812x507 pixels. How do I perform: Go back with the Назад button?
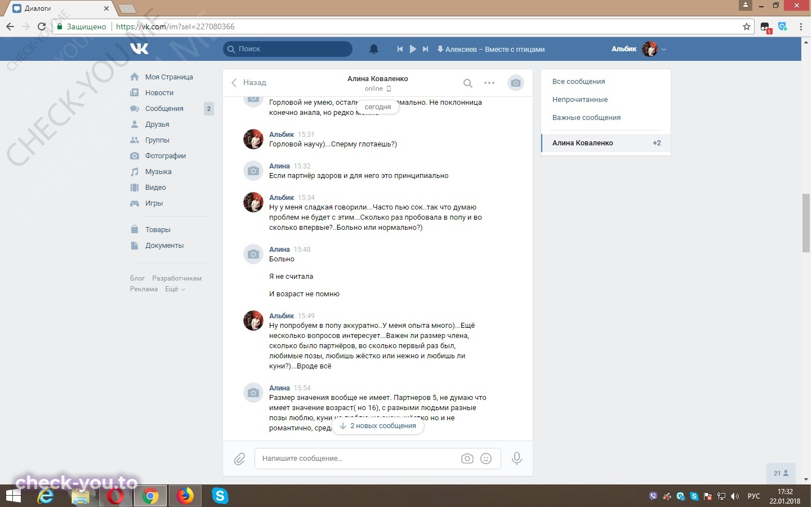pos(248,83)
